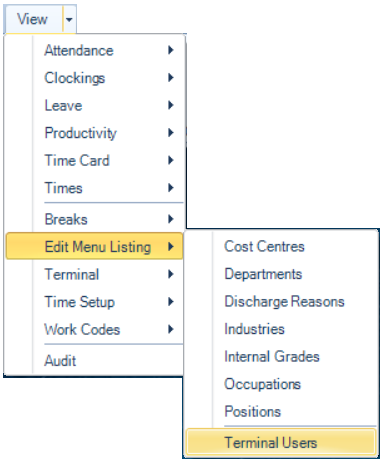This screenshot has width=384, height=463.
Task: Expand the Attendance submenu
Action: coord(94,51)
